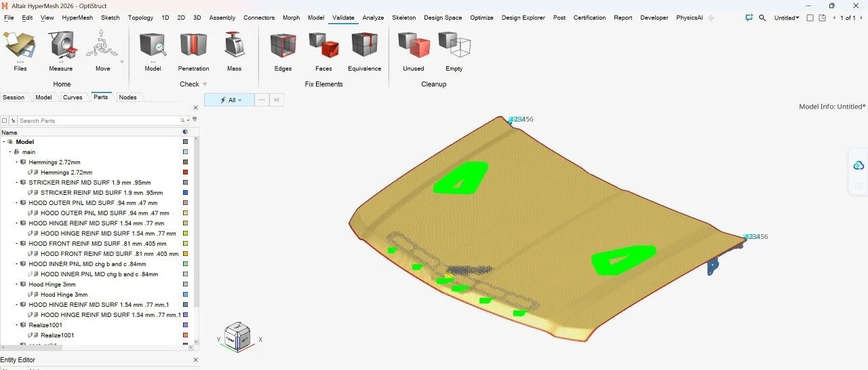868x370 pixels.
Task: Switch to the Session browser tab
Action: point(14,97)
